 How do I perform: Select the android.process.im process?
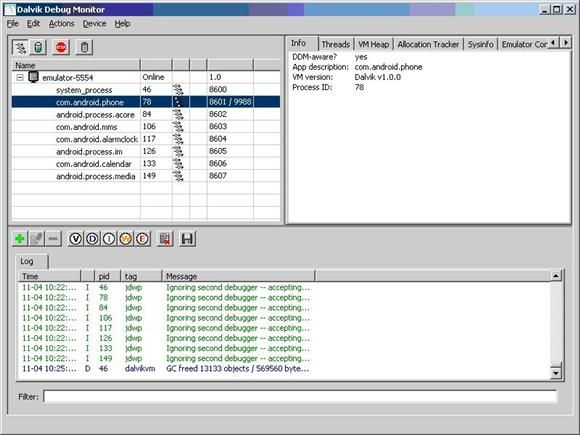click(x=146, y=151)
